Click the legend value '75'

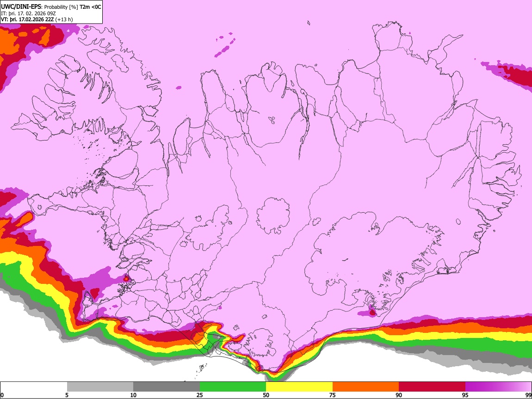(x=333, y=395)
